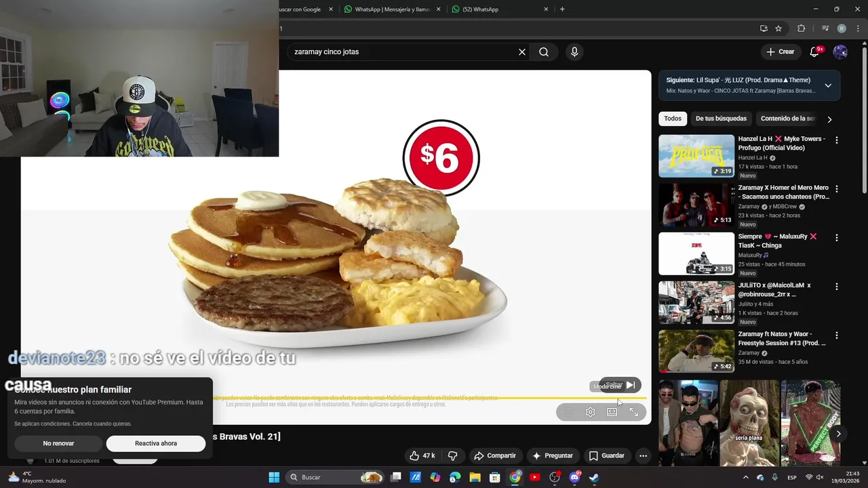Open the seria plana Short thumbnail
This screenshot has height=488, width=868.
pyautogui.click(x=749, y=423)
